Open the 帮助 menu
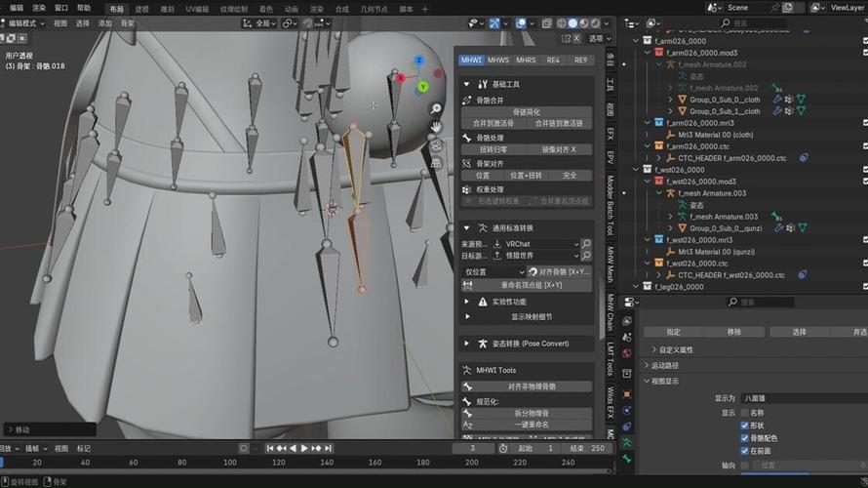The height and width of the screenshot is (488, 868). 84,8
